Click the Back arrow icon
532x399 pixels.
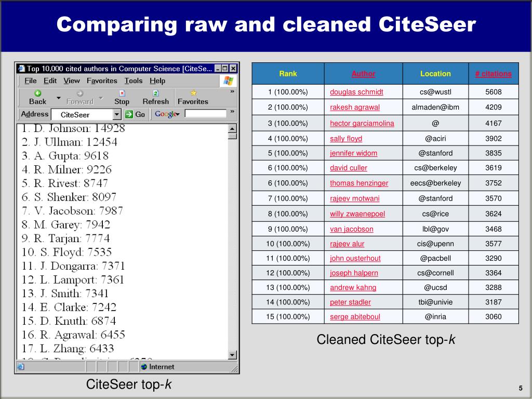[37, 93]
